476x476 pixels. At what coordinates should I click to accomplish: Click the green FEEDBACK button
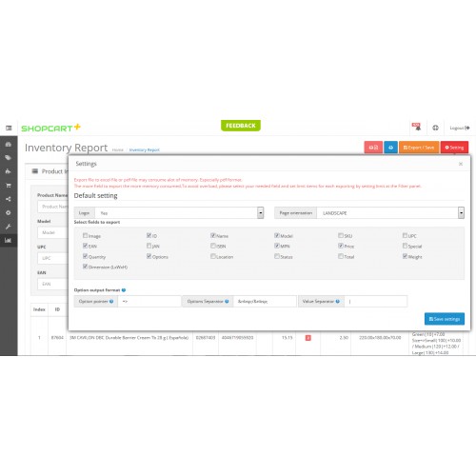coord(241,126)
